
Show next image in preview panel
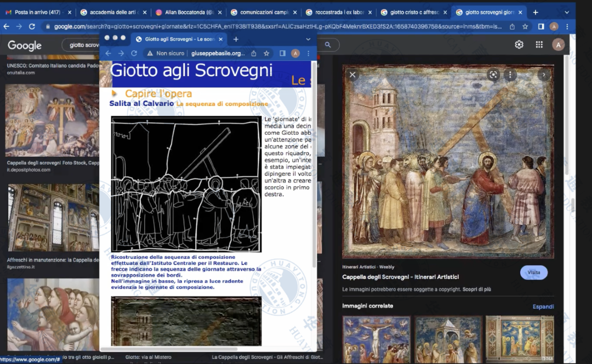pos(544,75)
